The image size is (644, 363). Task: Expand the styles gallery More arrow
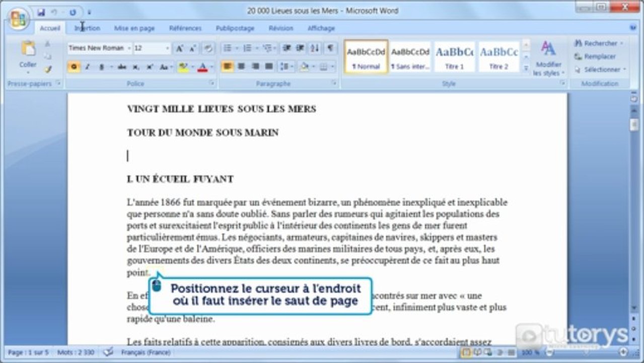tap(526, 68)
